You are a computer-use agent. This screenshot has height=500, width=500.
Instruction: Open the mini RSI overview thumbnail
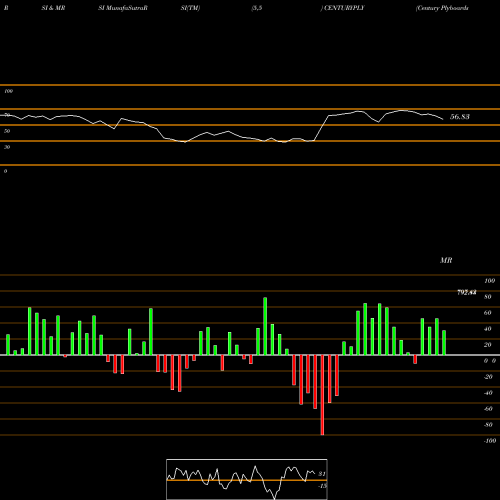click(x=247, y=479)
